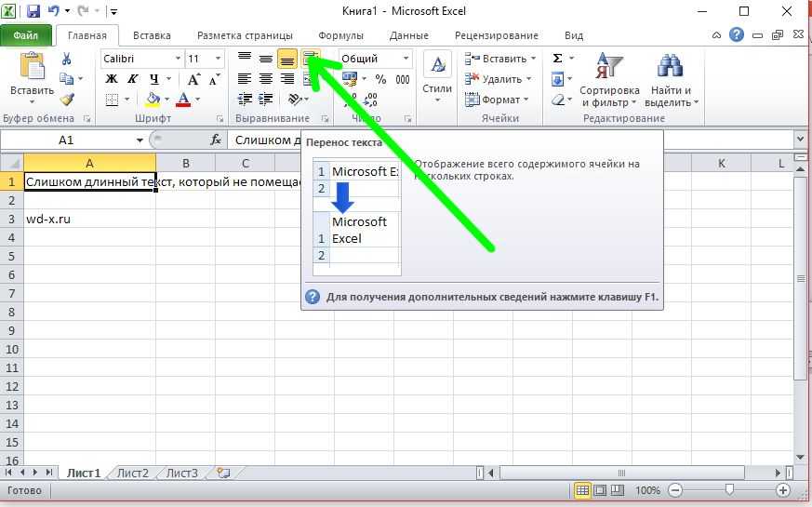The width and height of the screenshot is (812, 507).
Task: Center text horizontally
Action: [266, 79]
